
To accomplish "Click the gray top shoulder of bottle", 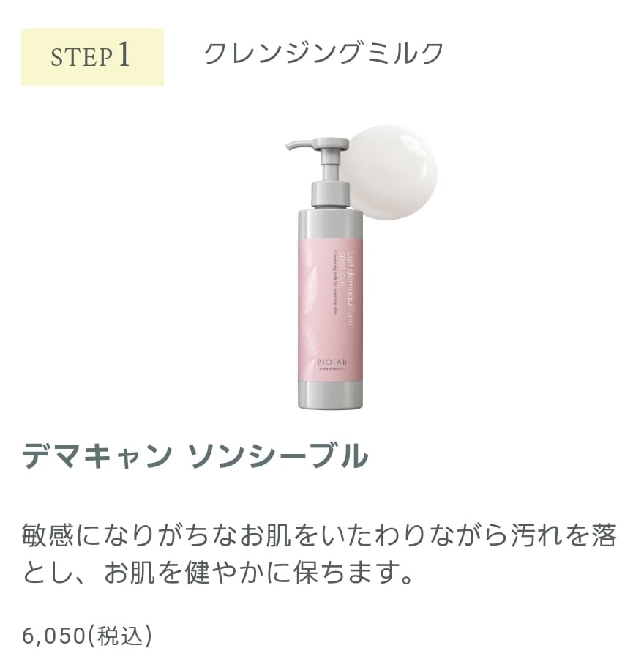I will [x=331, y=222].
